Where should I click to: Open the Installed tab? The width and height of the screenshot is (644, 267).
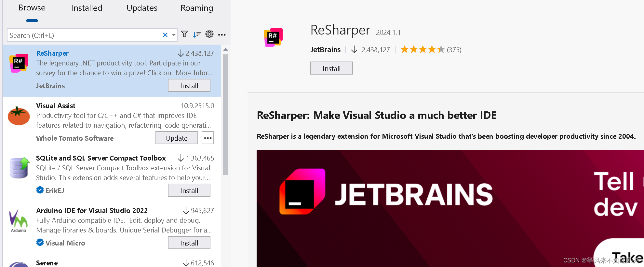[x=87, y=8]
